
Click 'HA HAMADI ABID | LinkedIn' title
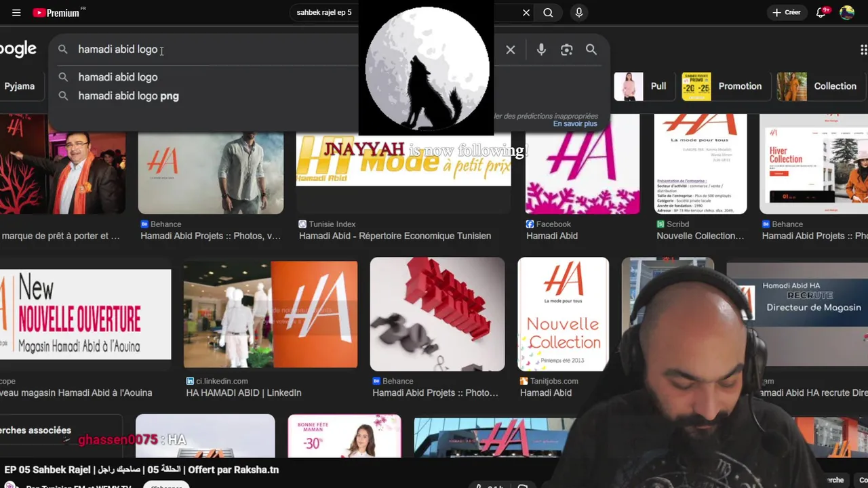coord(243,392)
